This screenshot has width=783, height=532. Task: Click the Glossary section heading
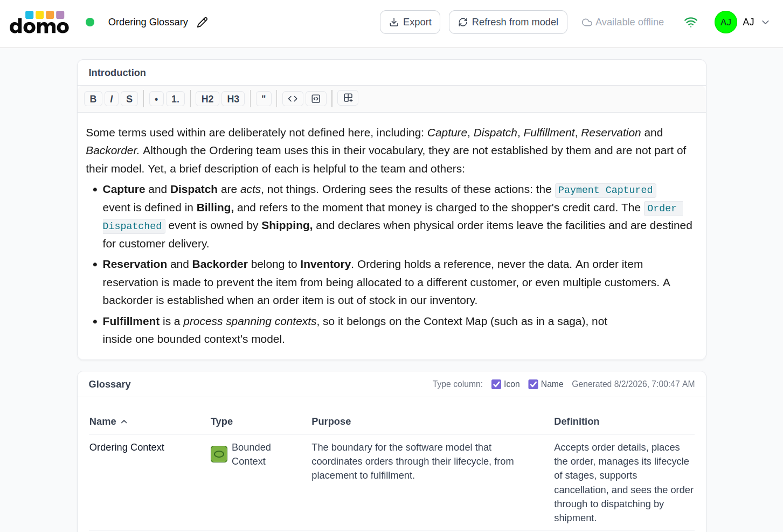pyautogui.click(x=109, y=384)
